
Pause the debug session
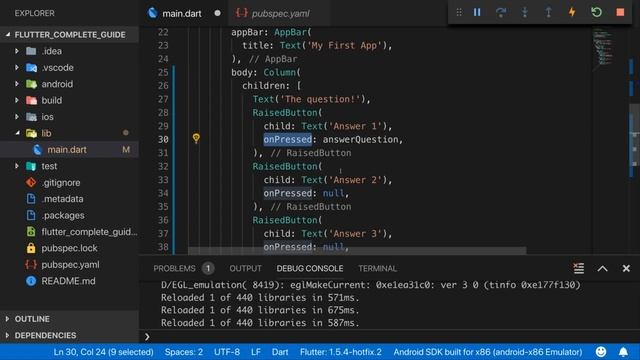click(477, 13)
